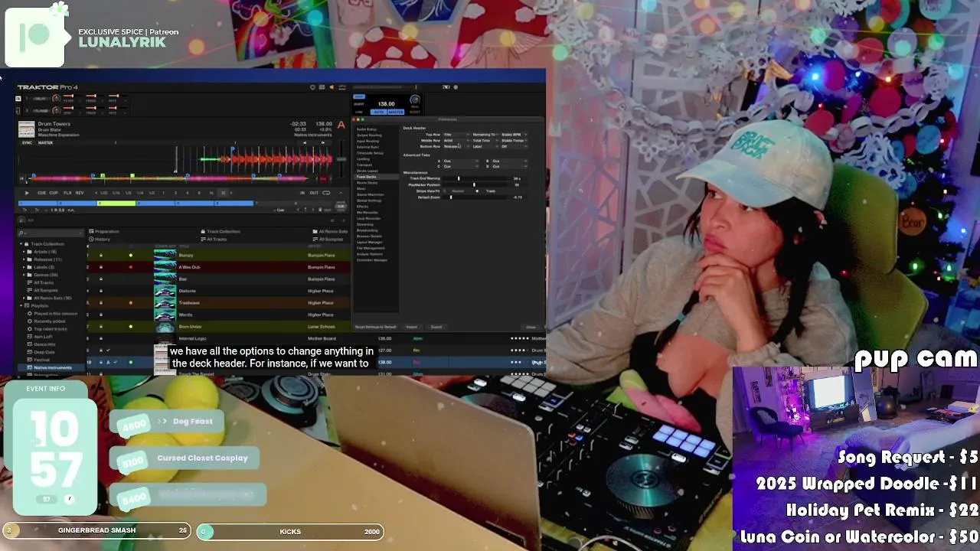The image size is (980, 551).
Task: Open the Bottom Row Release dropdown
Action: [456, 147]
